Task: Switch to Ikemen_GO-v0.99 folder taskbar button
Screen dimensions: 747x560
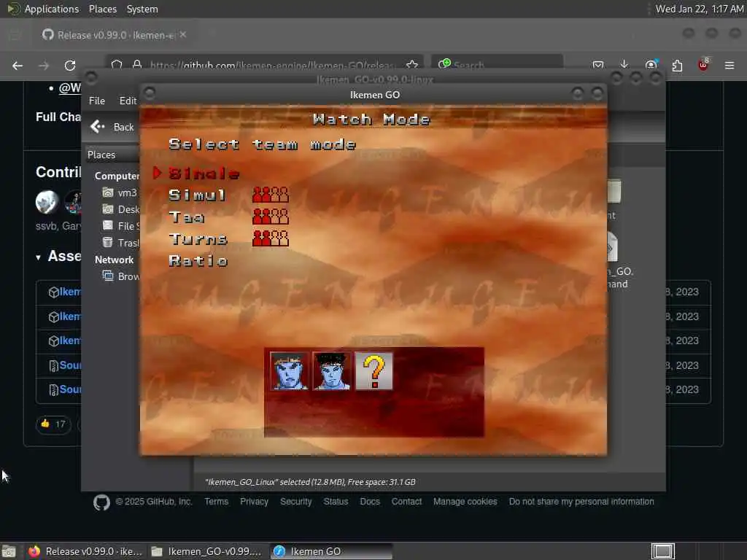Action: pyautogui.click(x=206, y=551)
